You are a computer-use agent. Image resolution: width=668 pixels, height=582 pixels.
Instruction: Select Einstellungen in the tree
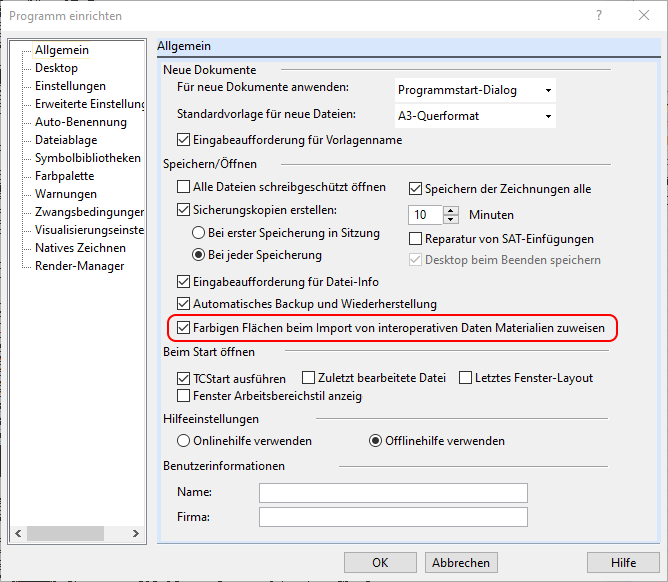[70, 86]
